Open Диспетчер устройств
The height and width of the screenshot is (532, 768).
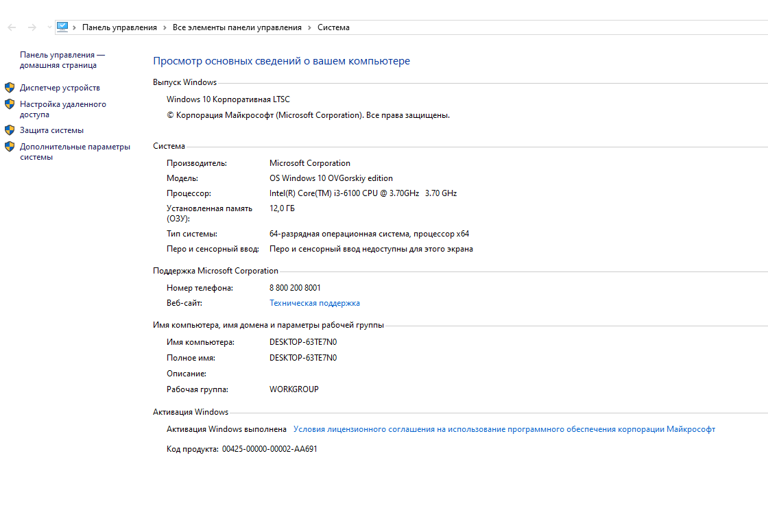click(x=60, y=88)
